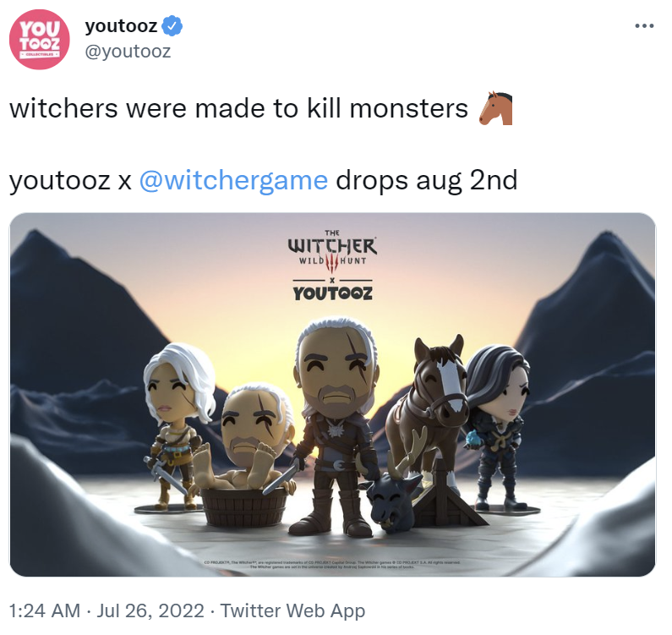Open the three-dot more options menu
This screenshot has width=672, height=635.
[644, 26]
